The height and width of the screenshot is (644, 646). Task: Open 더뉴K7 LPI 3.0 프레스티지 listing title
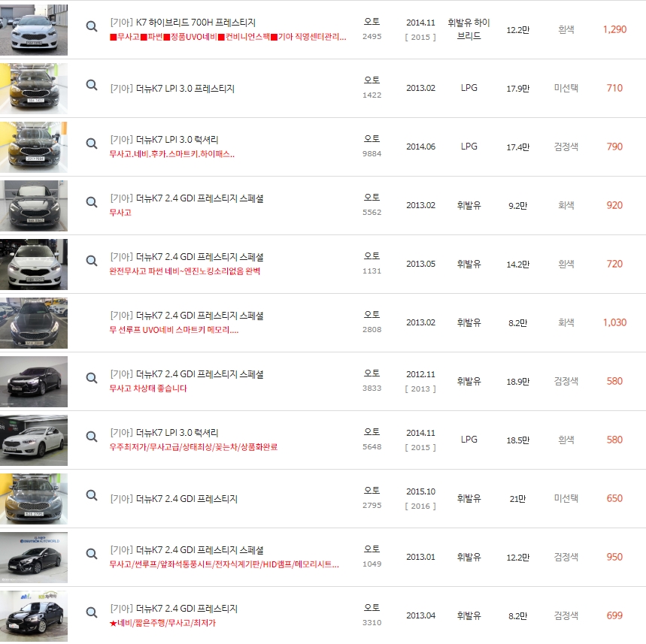click(172, 89)
